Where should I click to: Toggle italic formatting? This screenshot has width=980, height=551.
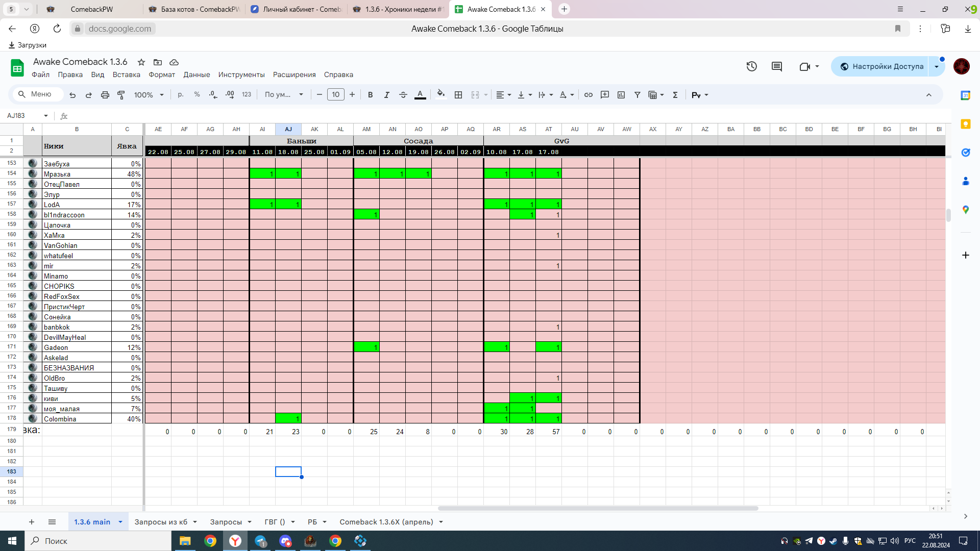pos(386,95)
